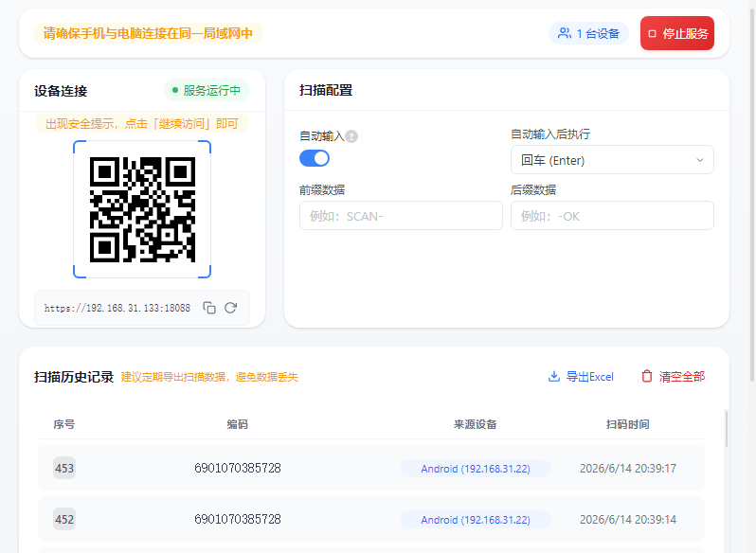
Task: Click code 6901070385728 in row 453
Action: coord(237,468)
